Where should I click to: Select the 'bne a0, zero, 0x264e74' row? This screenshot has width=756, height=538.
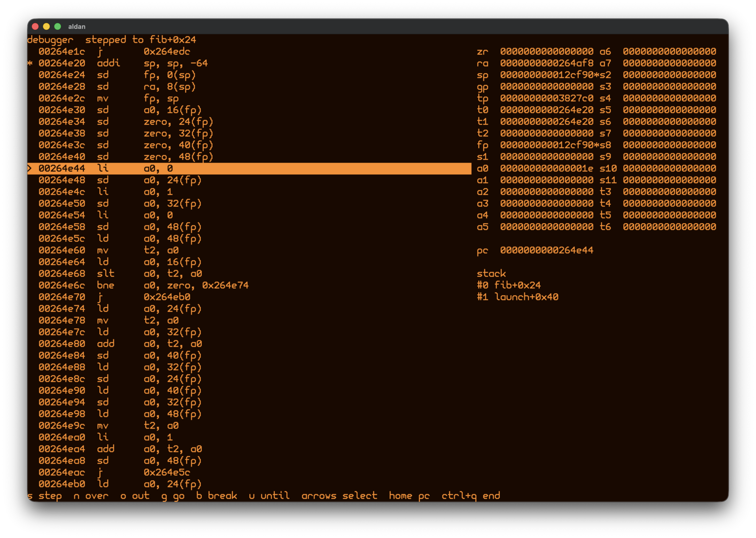pyautogui.click(x=249, y=286)
